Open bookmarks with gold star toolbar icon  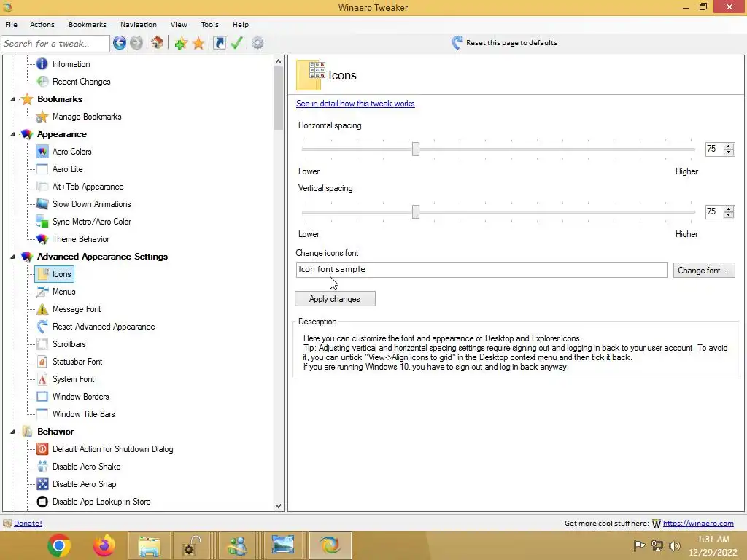[x=198, y=43]
